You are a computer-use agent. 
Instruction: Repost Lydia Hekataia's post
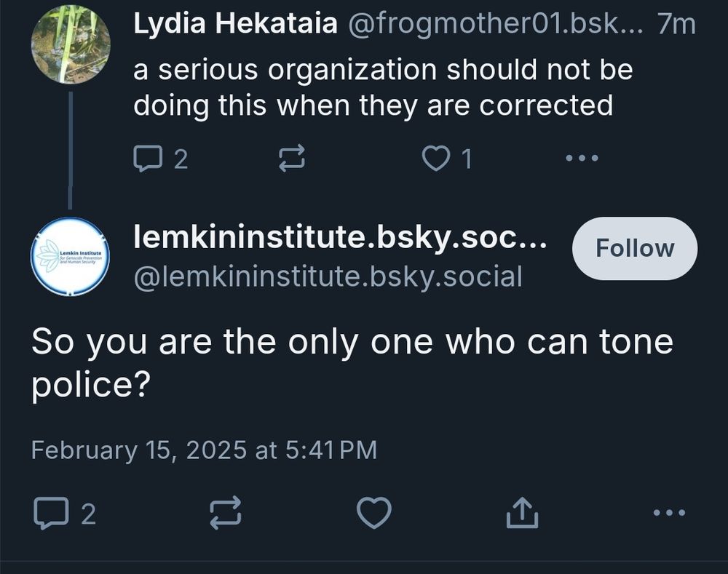(293, 158)
